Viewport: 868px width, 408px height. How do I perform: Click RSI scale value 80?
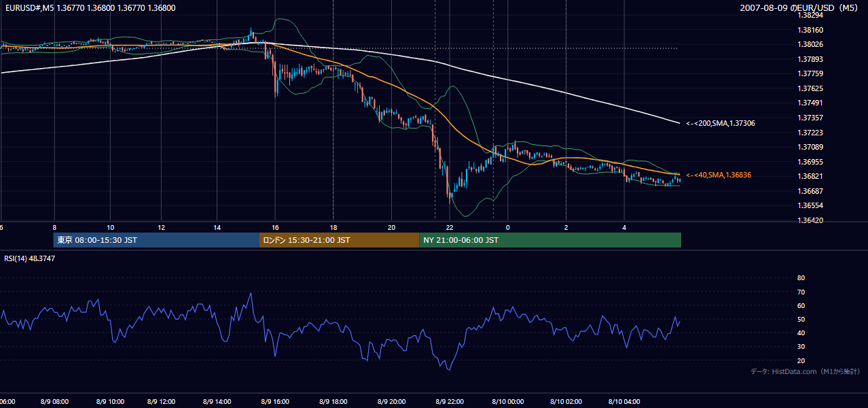pyautogui.click(x=801, y=278)
